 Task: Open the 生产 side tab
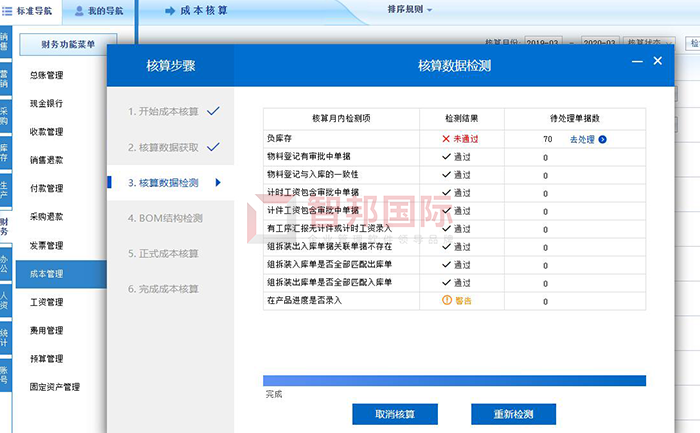[5, 190]
